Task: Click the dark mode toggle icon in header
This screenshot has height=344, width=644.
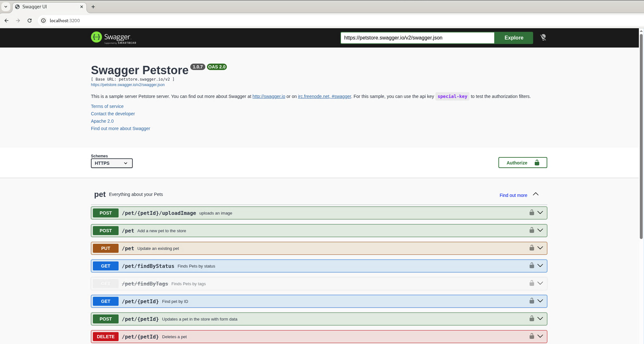Action: pos(543,38)
